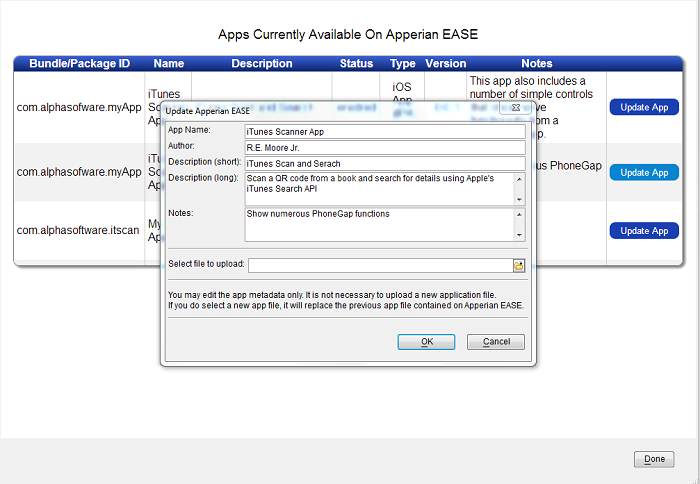Click the Bundle/Package ID column header
Screen dimensions: 700x484
[79, 63]
